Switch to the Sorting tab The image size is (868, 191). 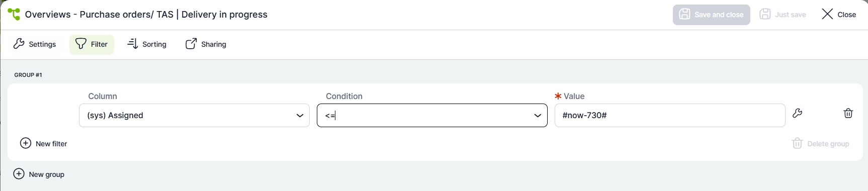pyautogui.click(x=147, y=44)
